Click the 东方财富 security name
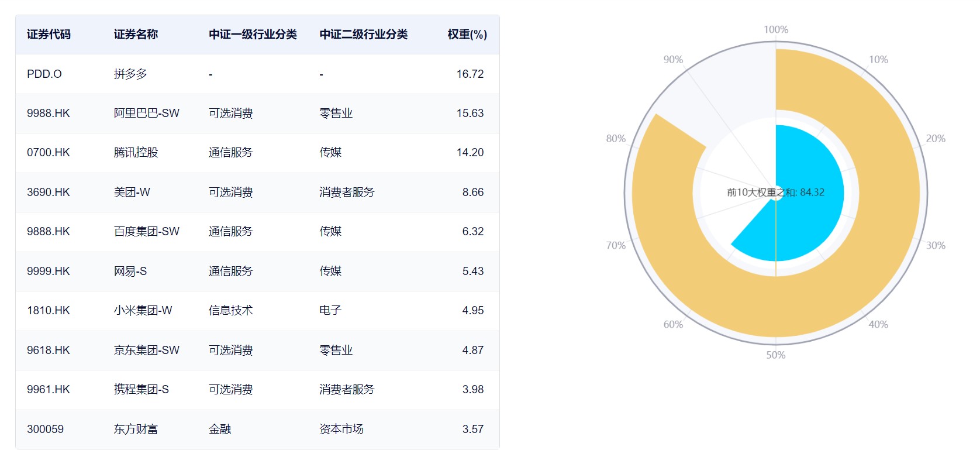Screen dimensions: 980x450 coord(136,429)
